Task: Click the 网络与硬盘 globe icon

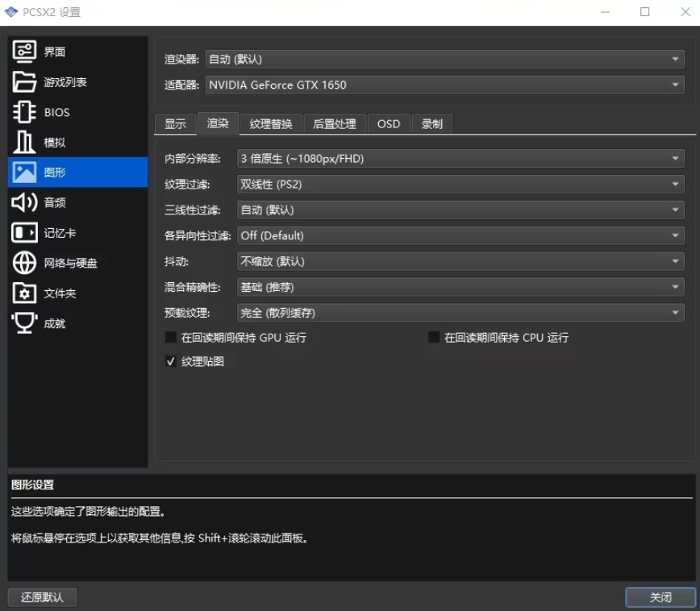Action: 24,263
